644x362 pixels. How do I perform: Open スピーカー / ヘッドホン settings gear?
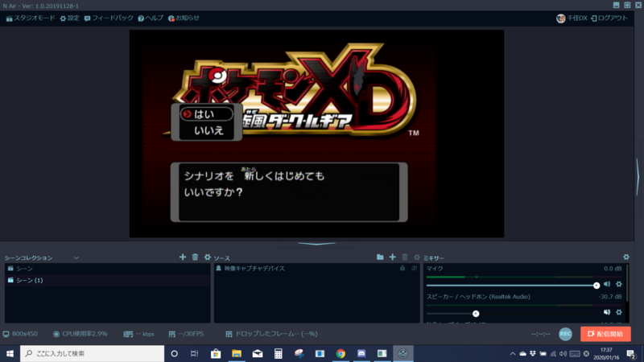619,312
